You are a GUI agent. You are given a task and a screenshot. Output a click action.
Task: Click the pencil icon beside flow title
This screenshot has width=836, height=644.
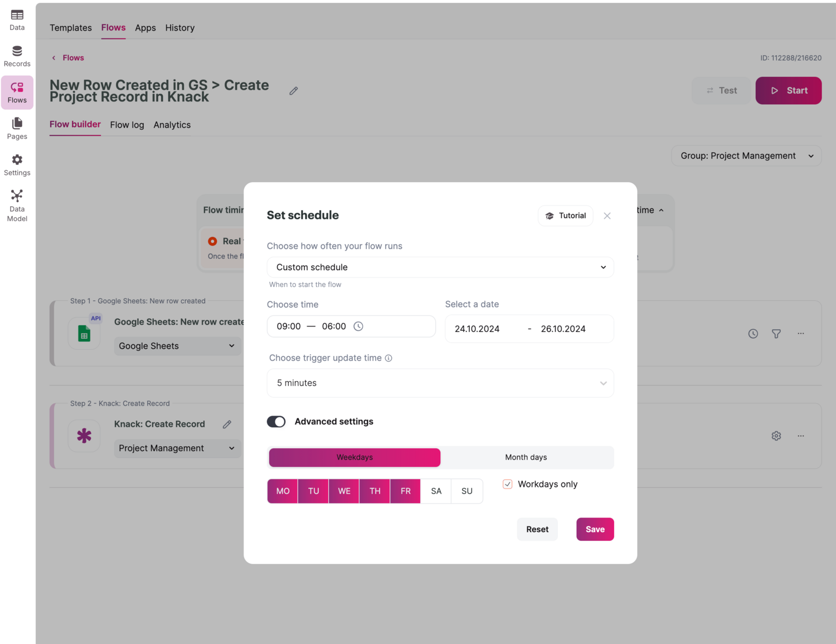294,91
